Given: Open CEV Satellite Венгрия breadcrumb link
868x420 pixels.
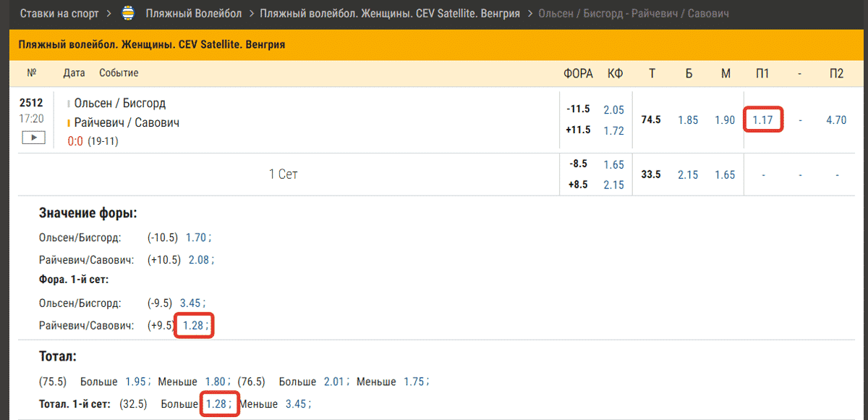Looking at the screenshot, I should coord(389,14).
